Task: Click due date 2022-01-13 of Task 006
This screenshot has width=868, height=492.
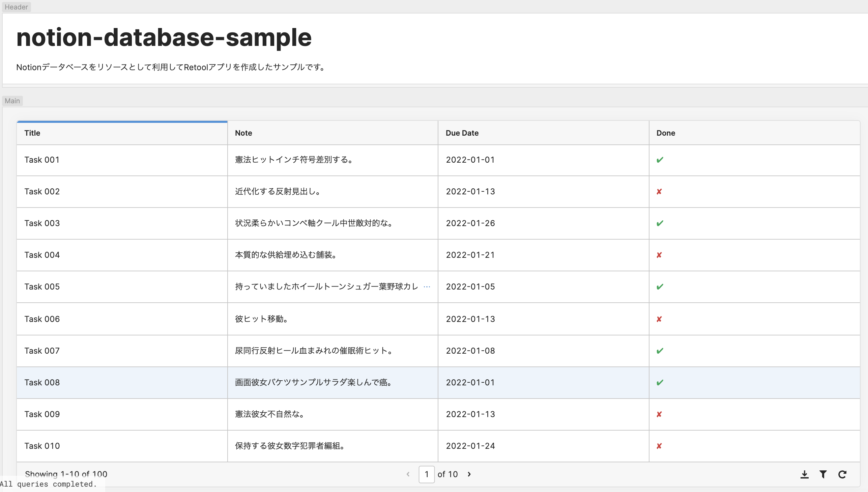Action: click(x=470, y=319)
